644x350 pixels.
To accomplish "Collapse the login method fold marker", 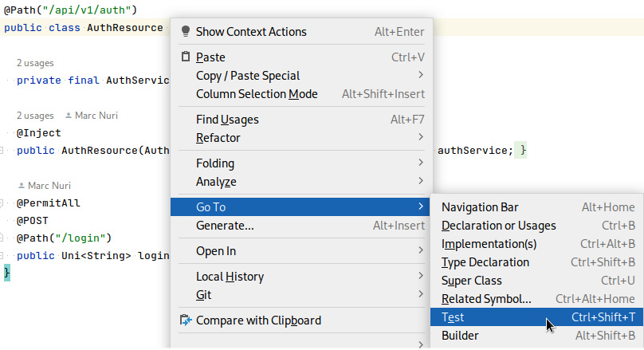I will 2,255.
